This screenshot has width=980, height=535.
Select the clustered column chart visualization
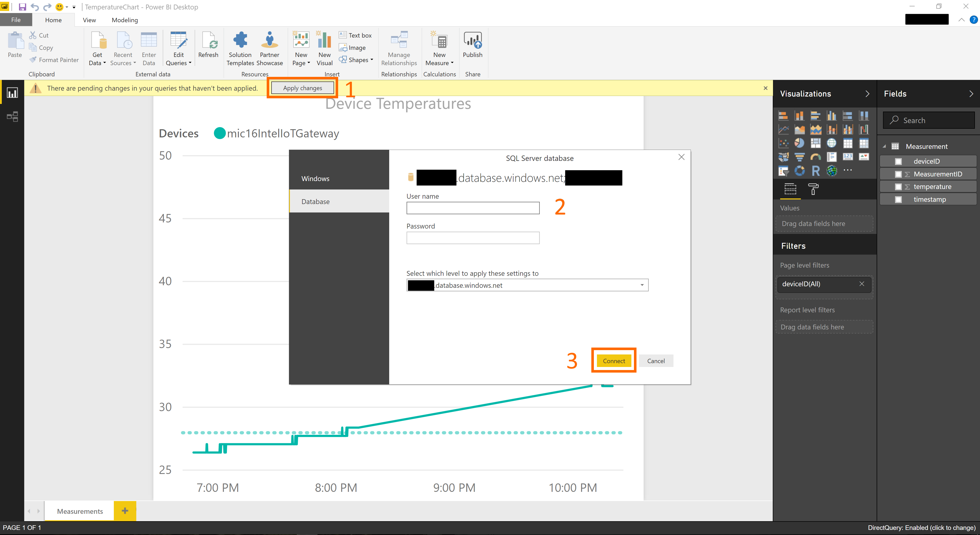[x=832, y=116]
